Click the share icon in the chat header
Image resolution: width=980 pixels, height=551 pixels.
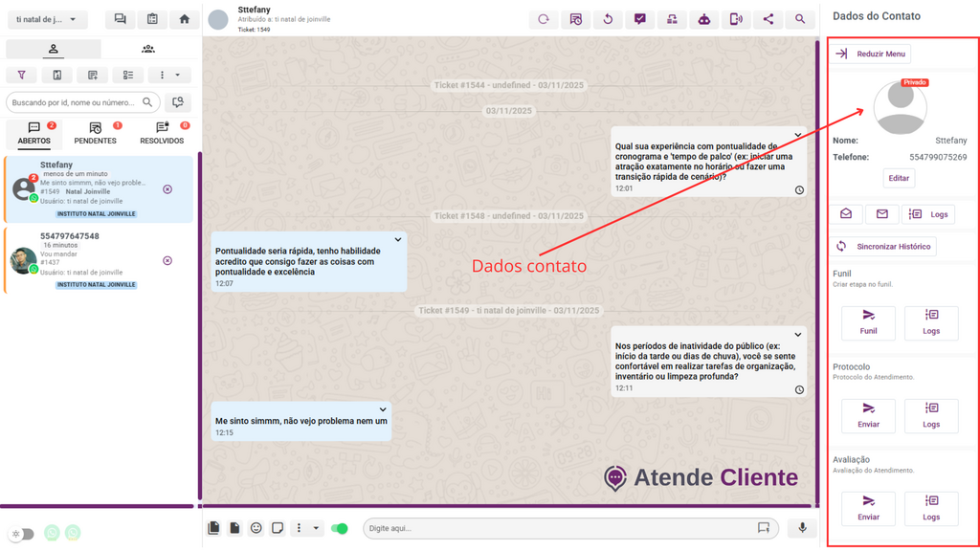pyautogui.click(x=768, y=19)
